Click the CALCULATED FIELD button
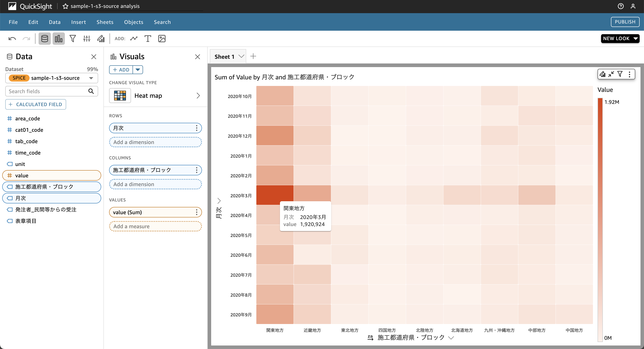 click(x=36, y=104)
